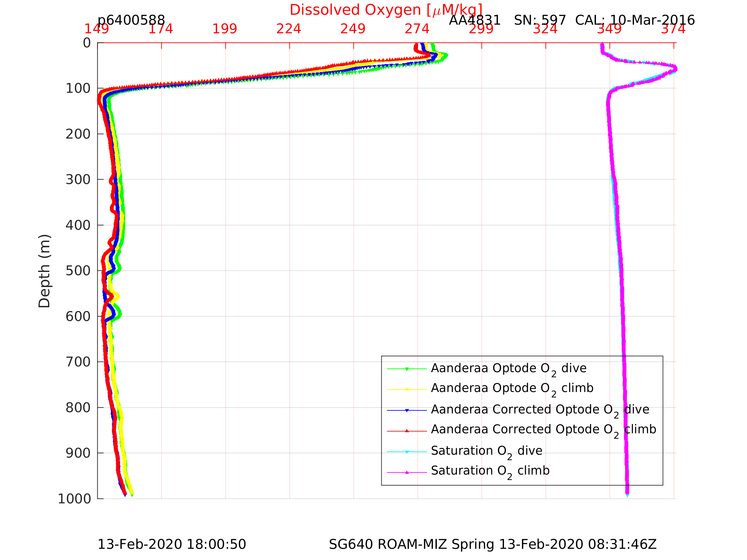The height and width of the screenshot is (560, 747).
Task: Select legend text 'Aanderaa Optode O2 dive'
Action: [x=508, y=370]
